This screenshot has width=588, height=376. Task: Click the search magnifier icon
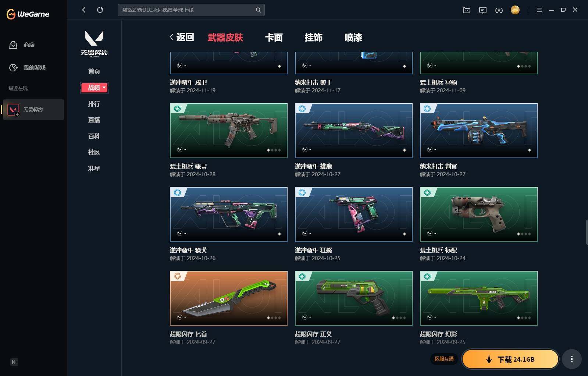(x=258, y=10)
